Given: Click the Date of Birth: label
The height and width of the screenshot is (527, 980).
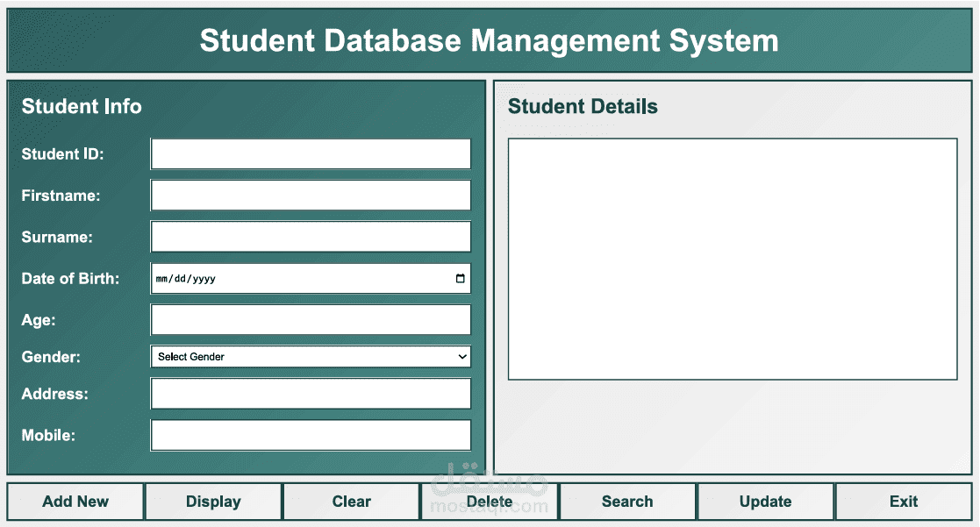Looking at the screenshot, I should tap(70, 279).
